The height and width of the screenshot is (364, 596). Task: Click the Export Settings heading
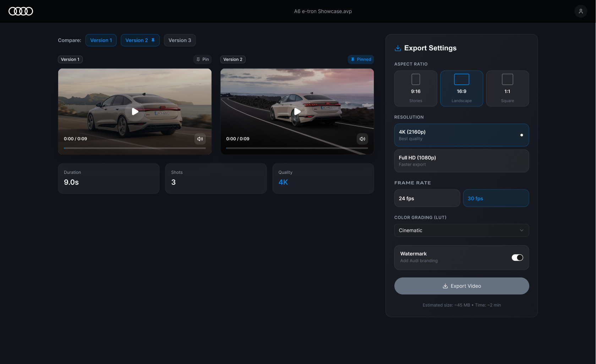coord(430,48)
